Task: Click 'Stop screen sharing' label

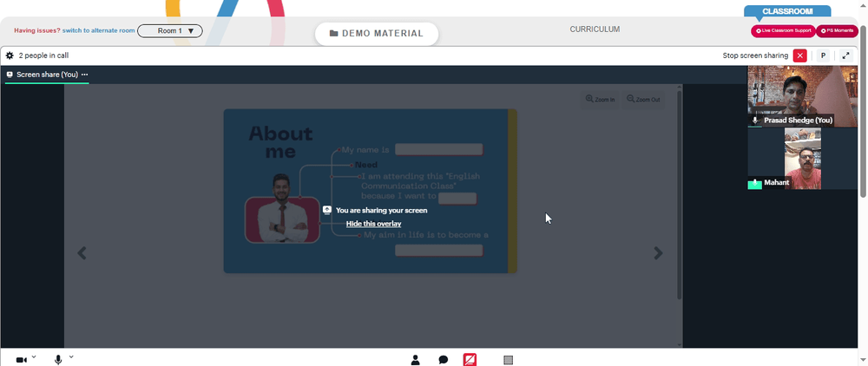Action: [x=755, y=56]
